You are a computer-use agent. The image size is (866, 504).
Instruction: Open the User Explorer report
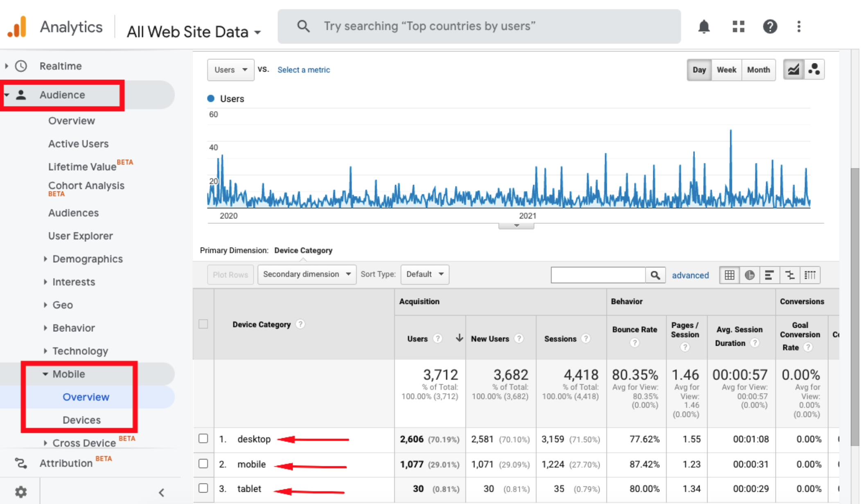point(80,236)
